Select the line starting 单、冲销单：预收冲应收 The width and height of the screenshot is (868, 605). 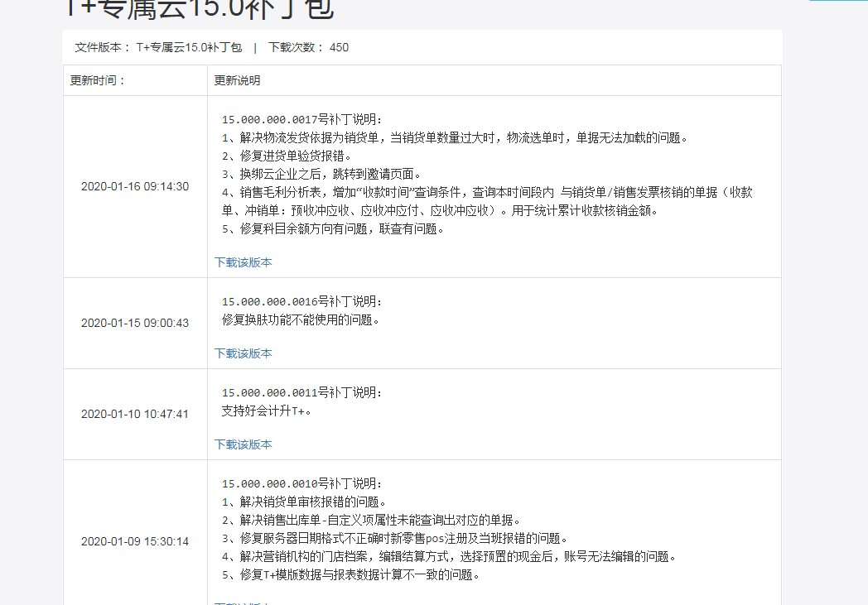(440, 211)
